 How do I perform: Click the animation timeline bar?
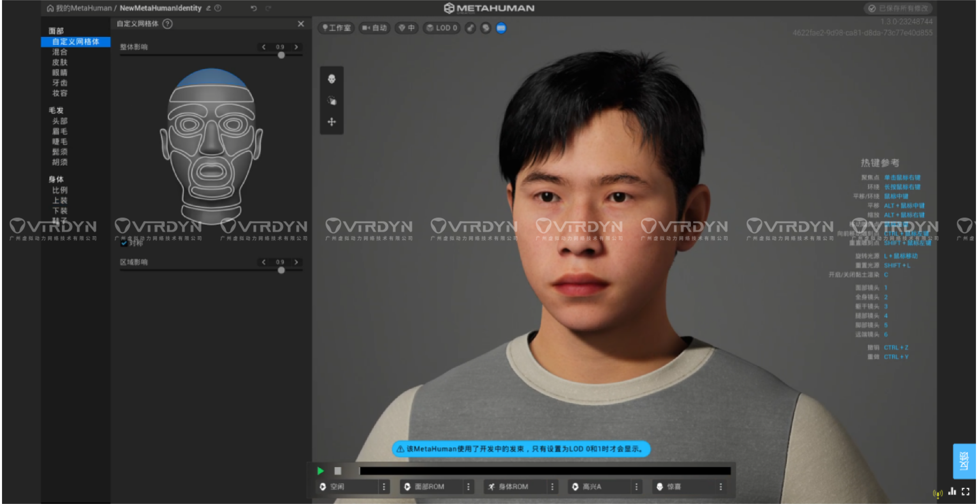coord(545,471)
